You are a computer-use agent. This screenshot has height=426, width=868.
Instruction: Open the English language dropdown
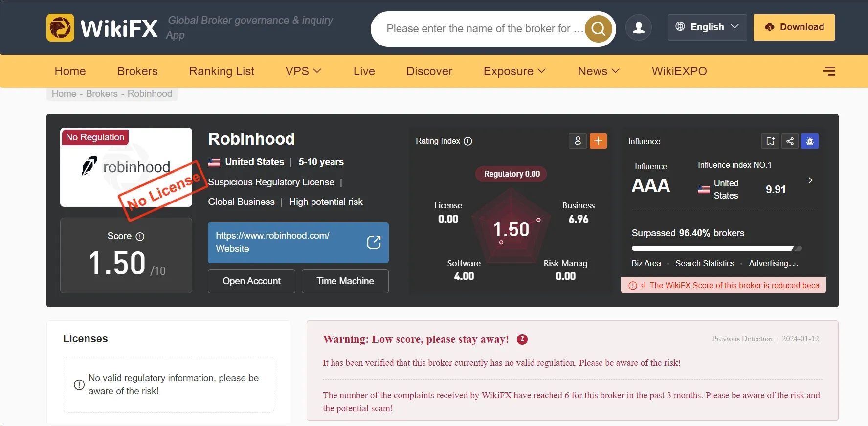click(x=707, y=27)
